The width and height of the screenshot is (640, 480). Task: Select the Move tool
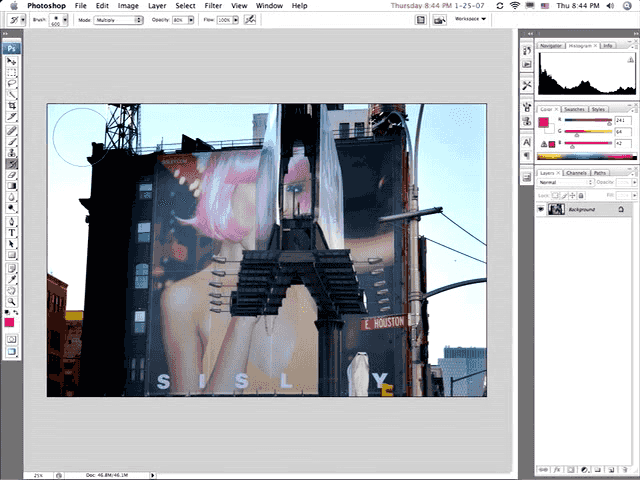tap(11, 62)
